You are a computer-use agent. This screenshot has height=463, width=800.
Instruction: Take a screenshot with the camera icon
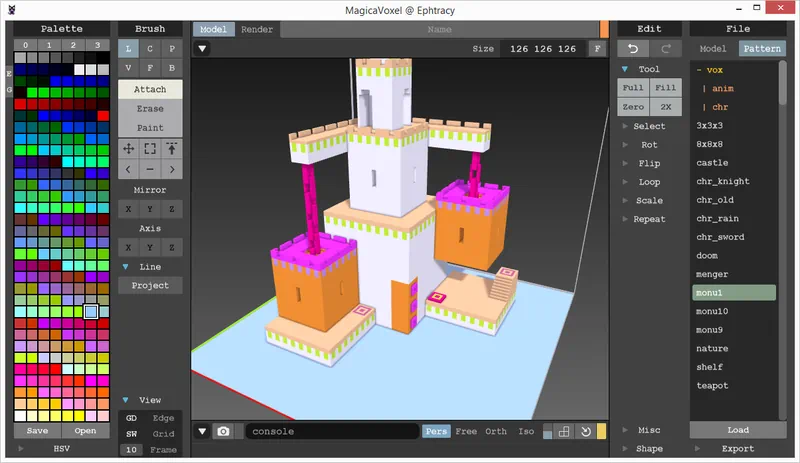click(223, 431)
